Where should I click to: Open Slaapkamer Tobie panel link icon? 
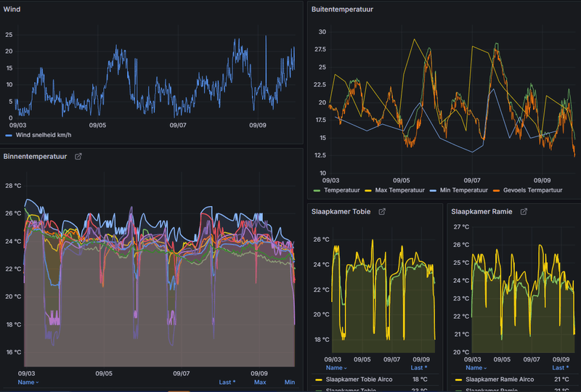382,211
